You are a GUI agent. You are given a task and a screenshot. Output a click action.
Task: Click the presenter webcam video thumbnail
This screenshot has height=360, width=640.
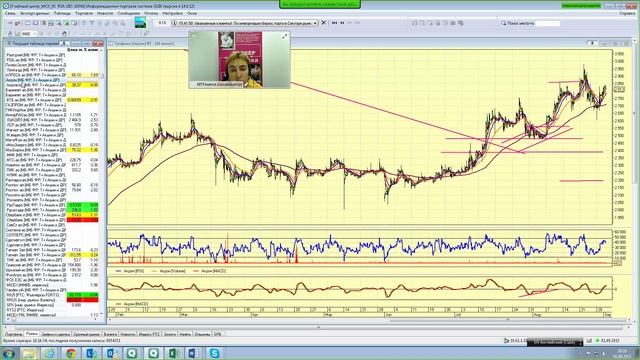[240, 60]
